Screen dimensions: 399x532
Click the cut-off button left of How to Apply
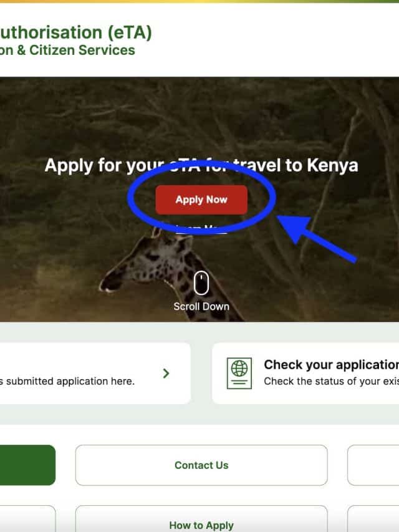[27, 519]
